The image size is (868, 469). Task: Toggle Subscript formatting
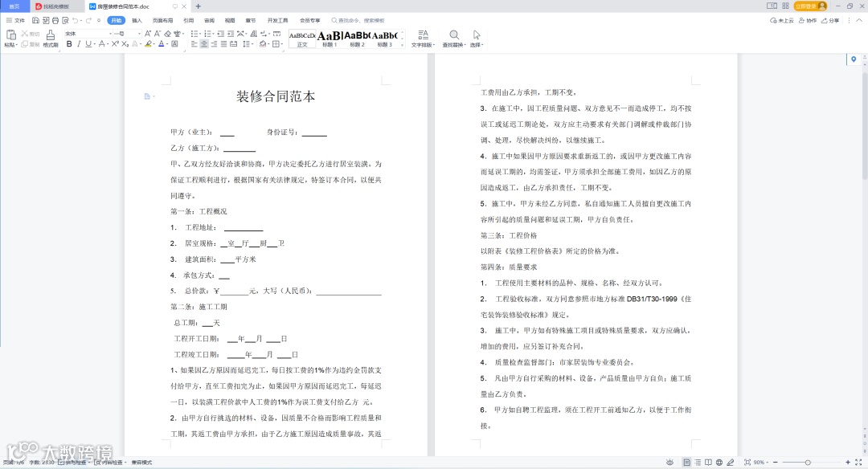[125, 43]
